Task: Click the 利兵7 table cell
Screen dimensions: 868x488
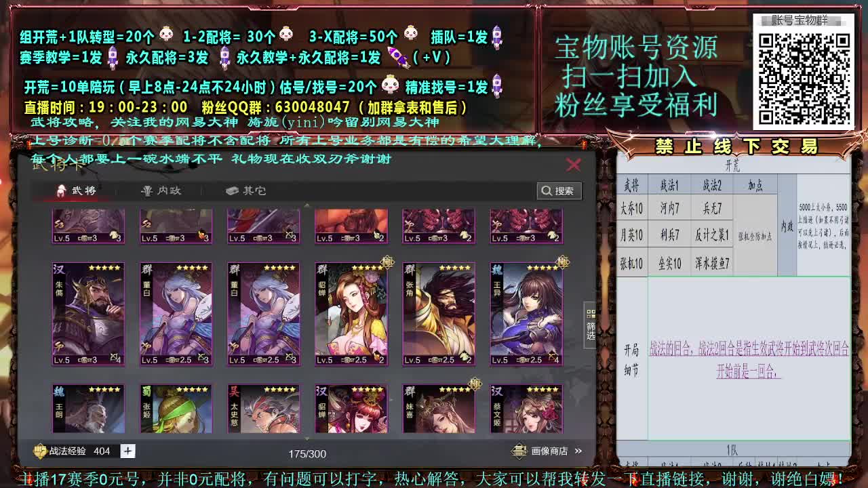Action: click(669, 235)
